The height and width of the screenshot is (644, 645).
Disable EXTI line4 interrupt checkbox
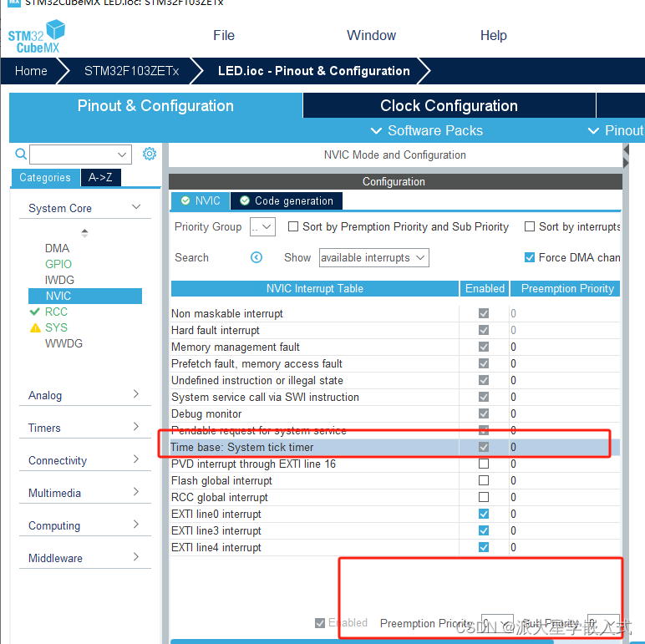pos(484,547)
